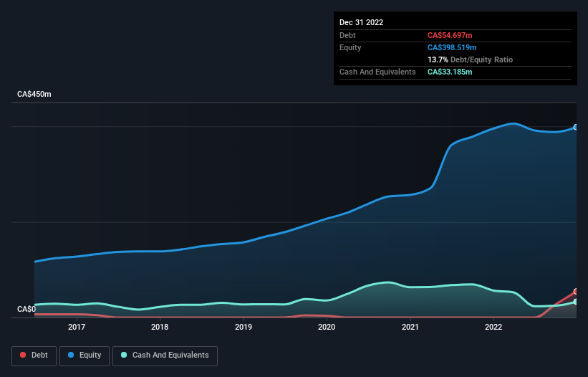Click the 13.7% Debt/Equity Ratio text
Image resolution: width=588 pixels, height=377 pixels.
470,59
